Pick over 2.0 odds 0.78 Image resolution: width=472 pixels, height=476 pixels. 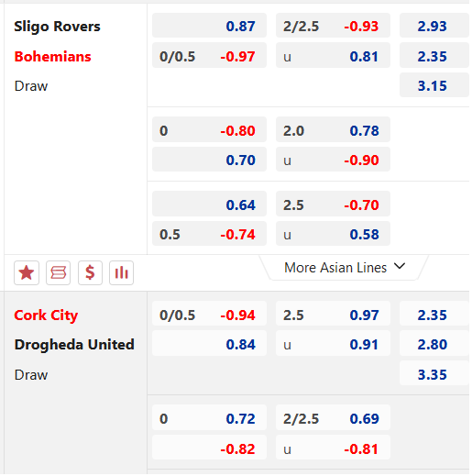click(x=333, y=129)
